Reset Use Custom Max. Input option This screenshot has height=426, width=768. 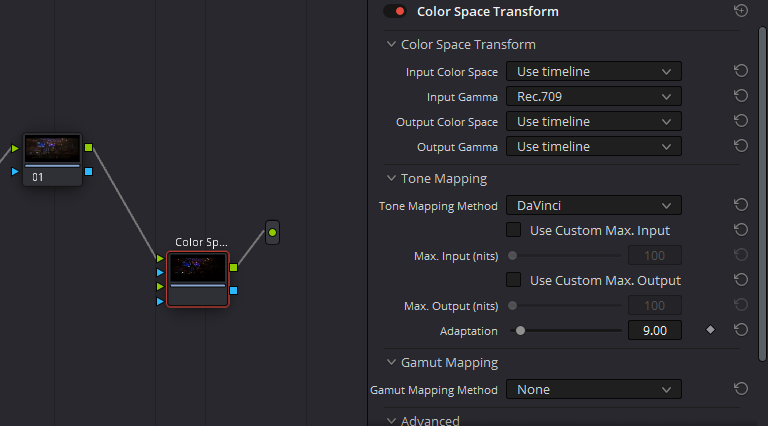click(741, 230)
